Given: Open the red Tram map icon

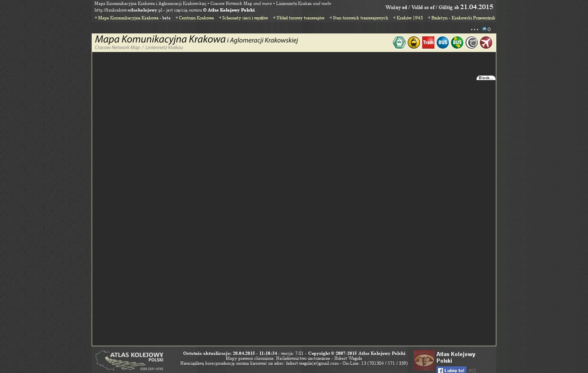Looking at the screenshot, I should 428,42.
